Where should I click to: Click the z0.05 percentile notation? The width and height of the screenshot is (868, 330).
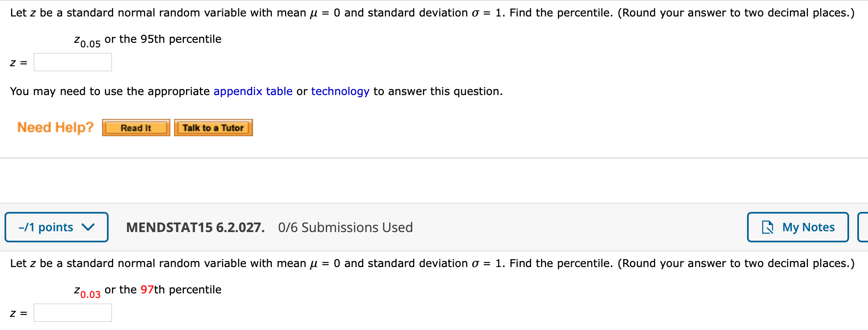(86, 39)
